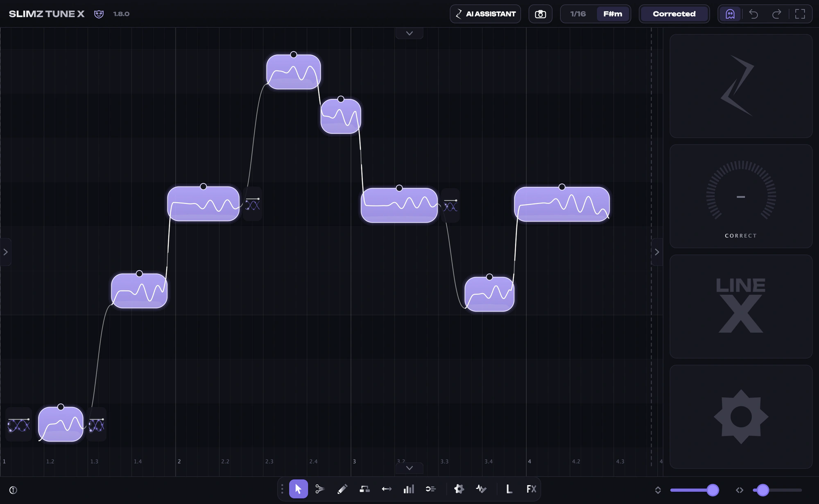Click the fullscreen expand icon
This screenshot has height=504, width=819.
[x=800, y=14]
